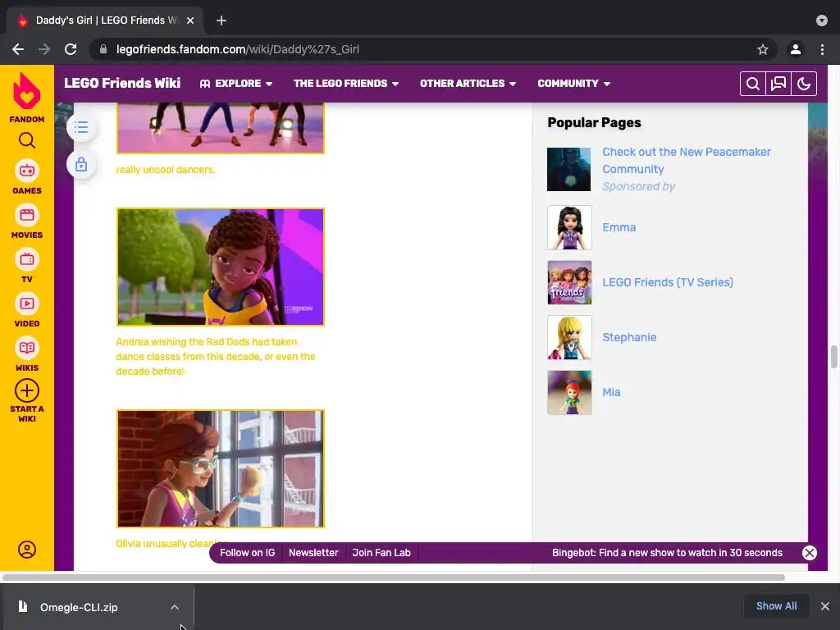Viewport: 840px width, 630px height.
Task: Select the Daddy's Girl browser tab
Action: [x=104, y=21]
